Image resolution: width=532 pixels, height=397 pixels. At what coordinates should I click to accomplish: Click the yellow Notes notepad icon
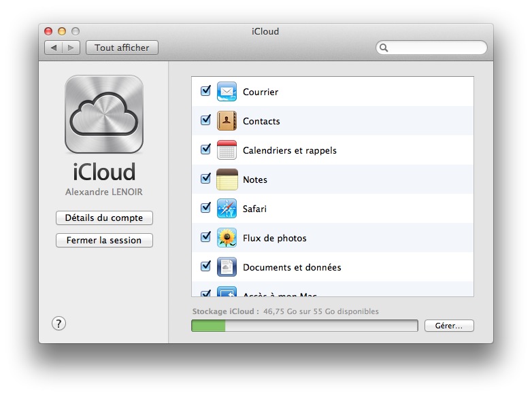pyautogui.click(x=227, y=179)
